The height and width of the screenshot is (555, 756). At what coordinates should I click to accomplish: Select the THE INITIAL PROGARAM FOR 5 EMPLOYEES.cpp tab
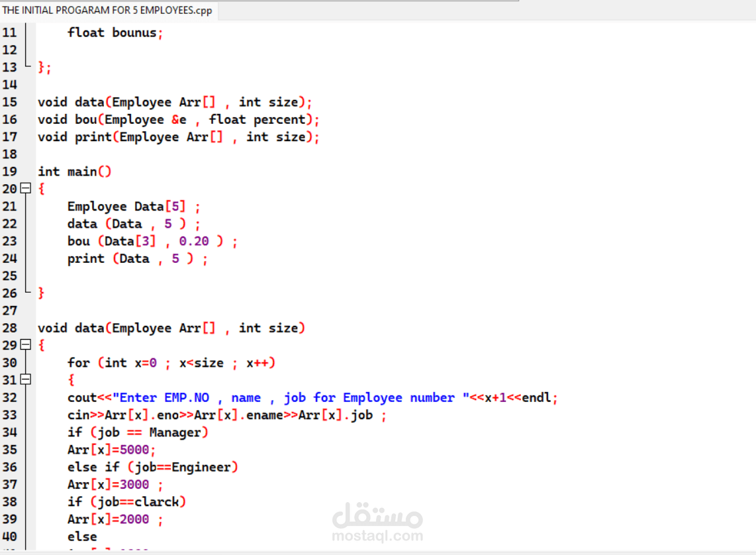click(x=107, y=10)
